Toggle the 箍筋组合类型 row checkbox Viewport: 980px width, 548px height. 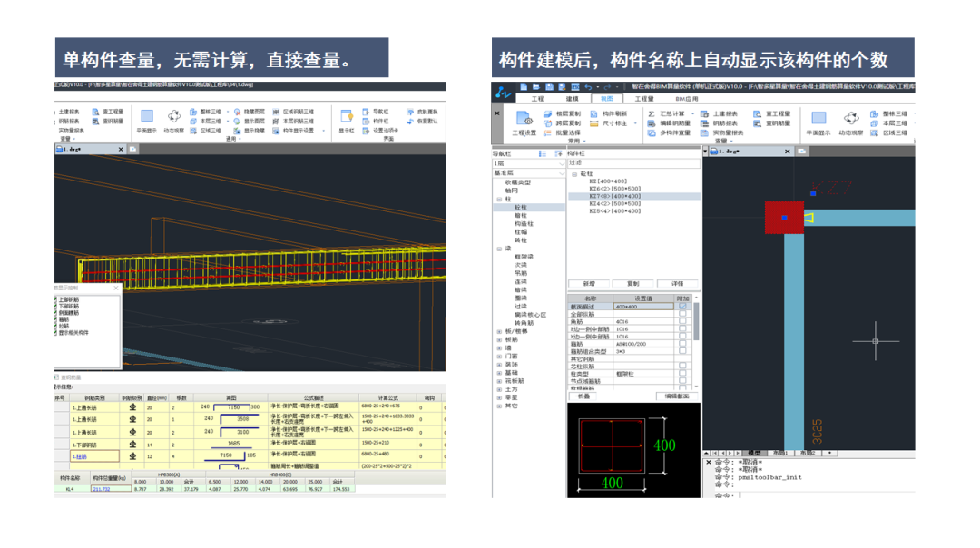[682, 351]
